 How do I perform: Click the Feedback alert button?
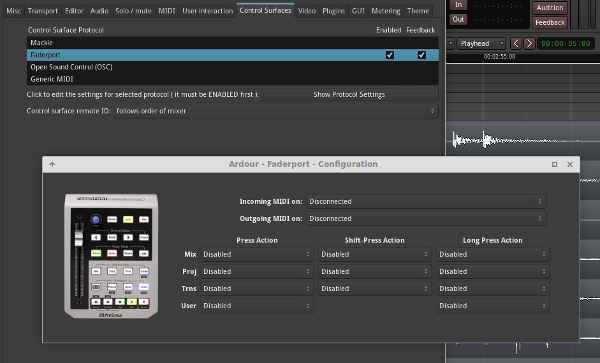(549, 23)
